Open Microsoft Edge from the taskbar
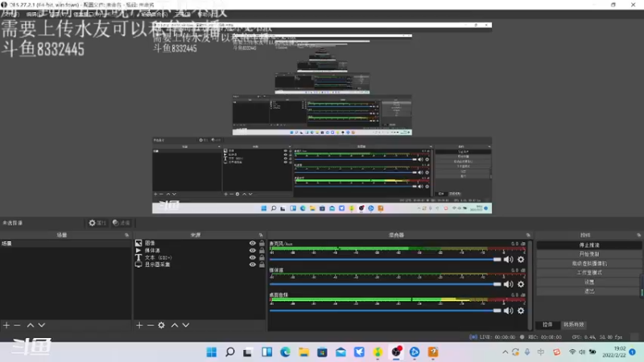The width and height of the screenshot is (644, 362). click(285, 352)
